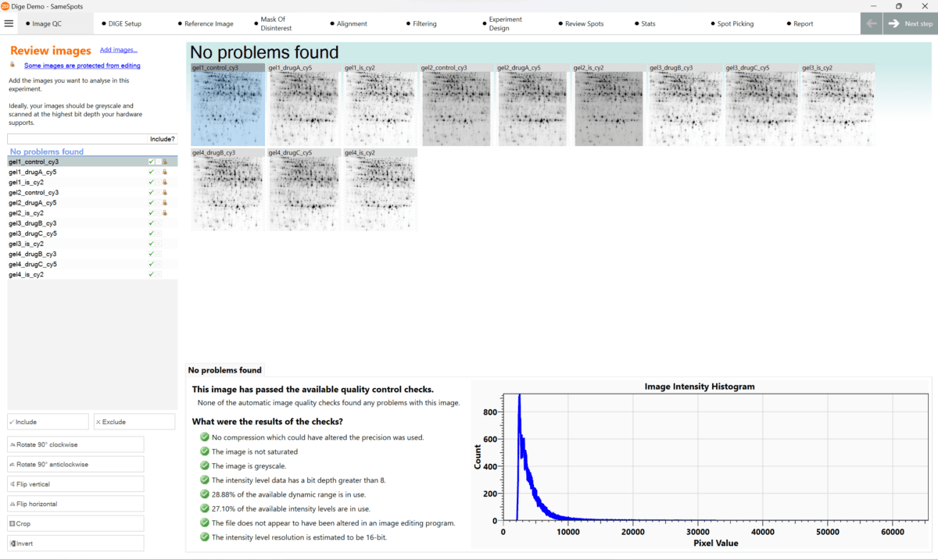Click the Add images... link
This screenshot has height=560, width=938.
click(x=118, y=50)
